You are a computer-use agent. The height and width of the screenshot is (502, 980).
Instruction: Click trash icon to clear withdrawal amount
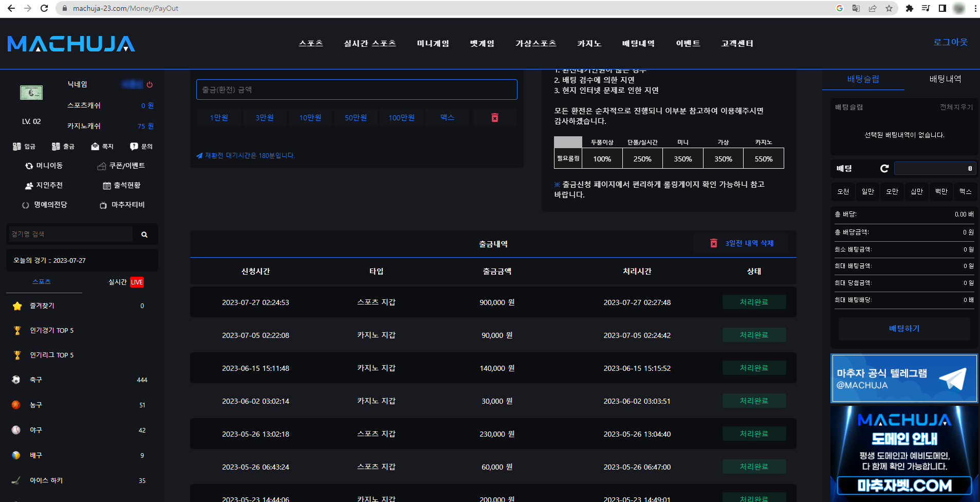pos(494,117)
